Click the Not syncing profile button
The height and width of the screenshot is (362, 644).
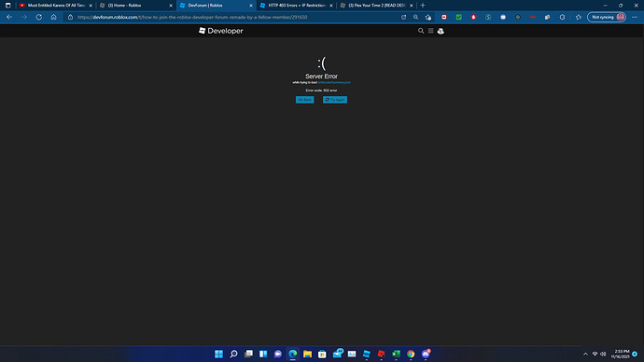coord(607,17)
